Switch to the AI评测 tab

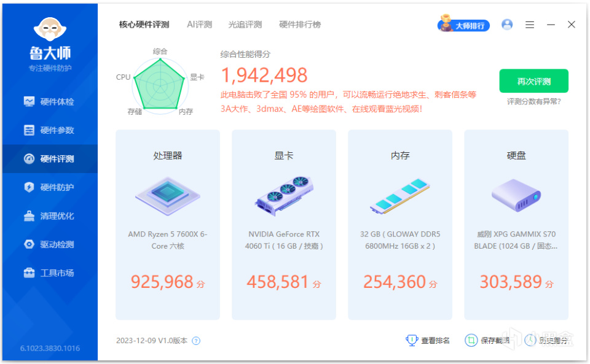[199, 25]
